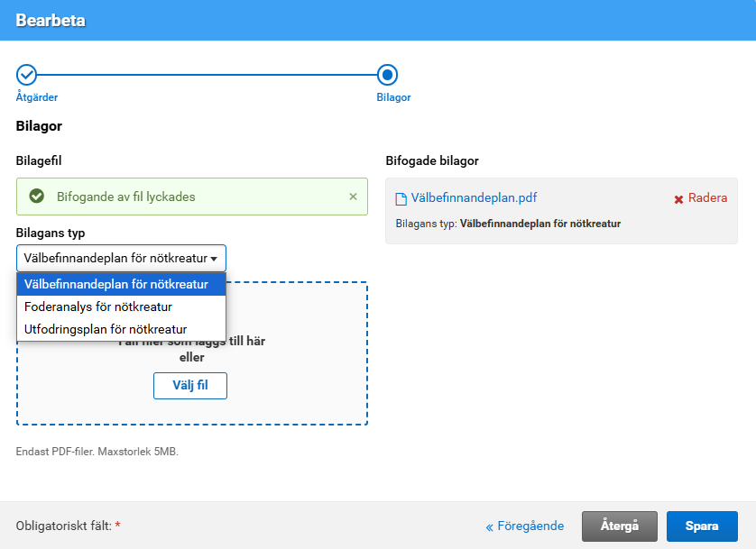The width and height of the screenshot is (756, 549).
Task: Dismiss the 'Bifogande av fil lyckades' alert
Action: pyautogui.click(x=353, y=197)
